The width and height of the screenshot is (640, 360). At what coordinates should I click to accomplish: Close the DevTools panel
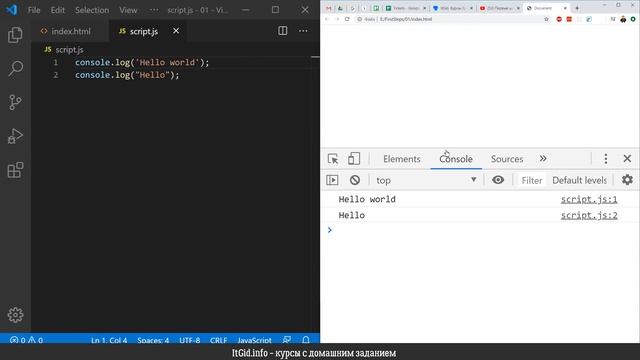[x=627, y=158]
